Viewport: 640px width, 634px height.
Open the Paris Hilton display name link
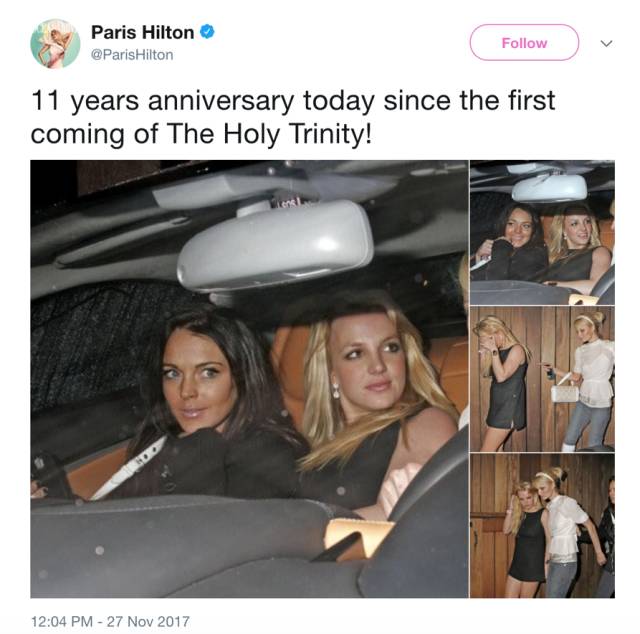141,32
